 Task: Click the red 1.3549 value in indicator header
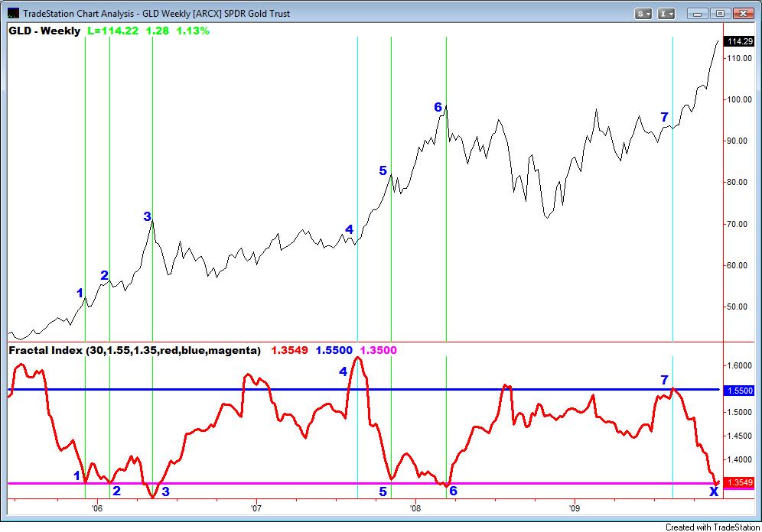pyautogui.click(x=289, y=350)
